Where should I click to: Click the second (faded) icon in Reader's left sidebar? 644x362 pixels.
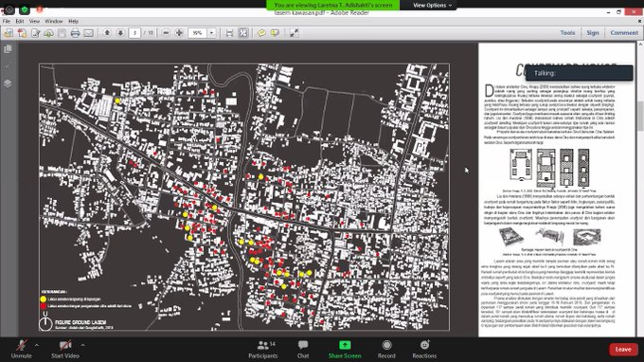[8, 66]
